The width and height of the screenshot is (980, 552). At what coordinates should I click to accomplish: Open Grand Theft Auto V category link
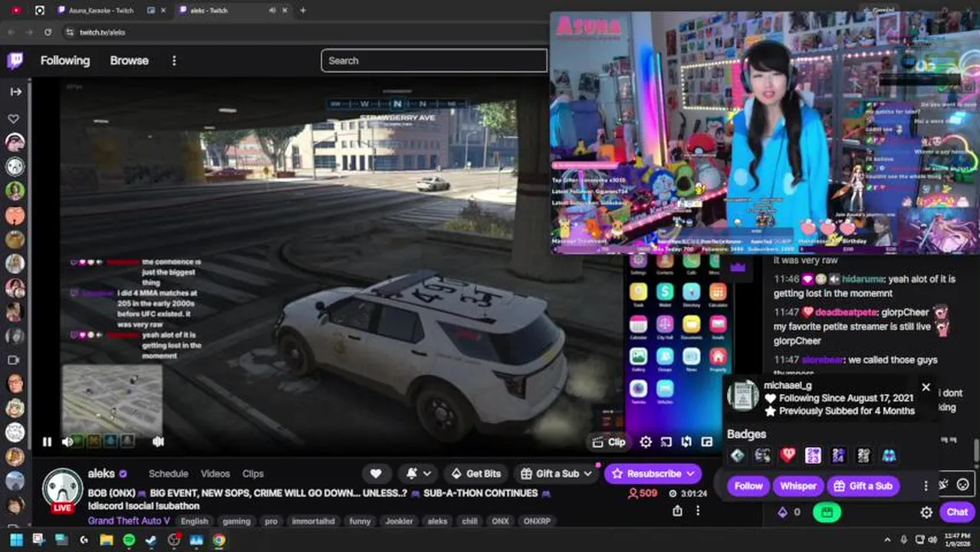pos(129,521)
